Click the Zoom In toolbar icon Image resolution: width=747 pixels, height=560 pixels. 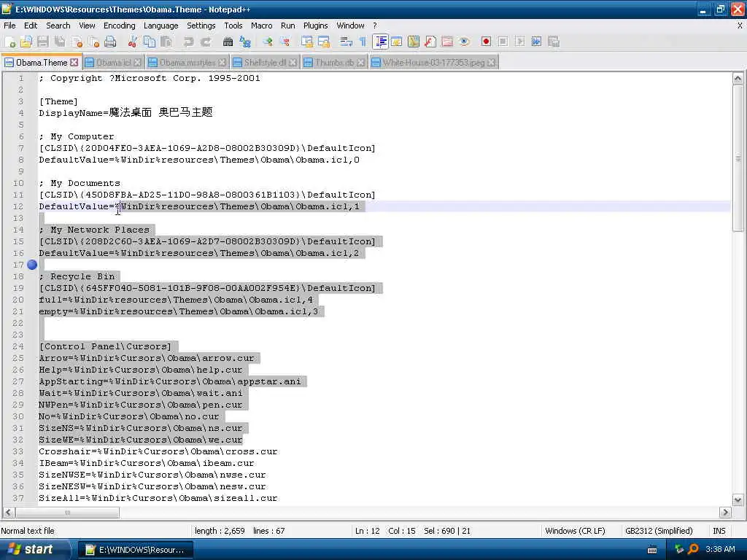pyautogui.click(x=267, y=42)
